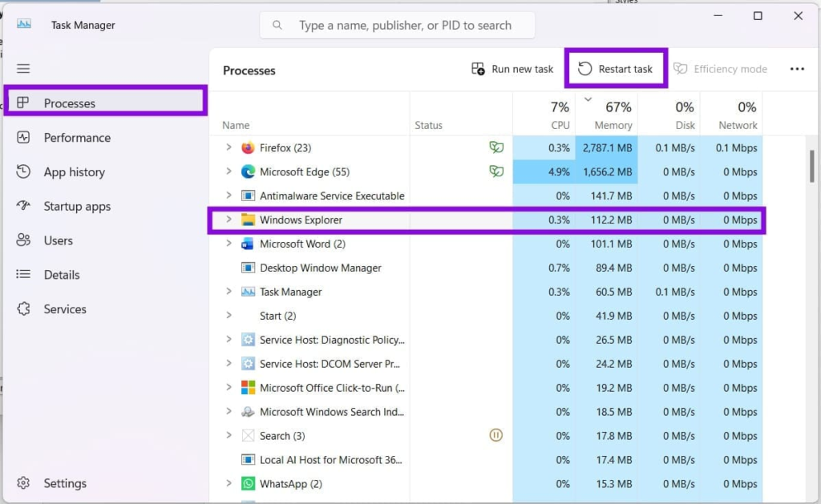Click the Antimalware Service Executable icon
This screenshot has width=821, height=504.
point(248,196)
